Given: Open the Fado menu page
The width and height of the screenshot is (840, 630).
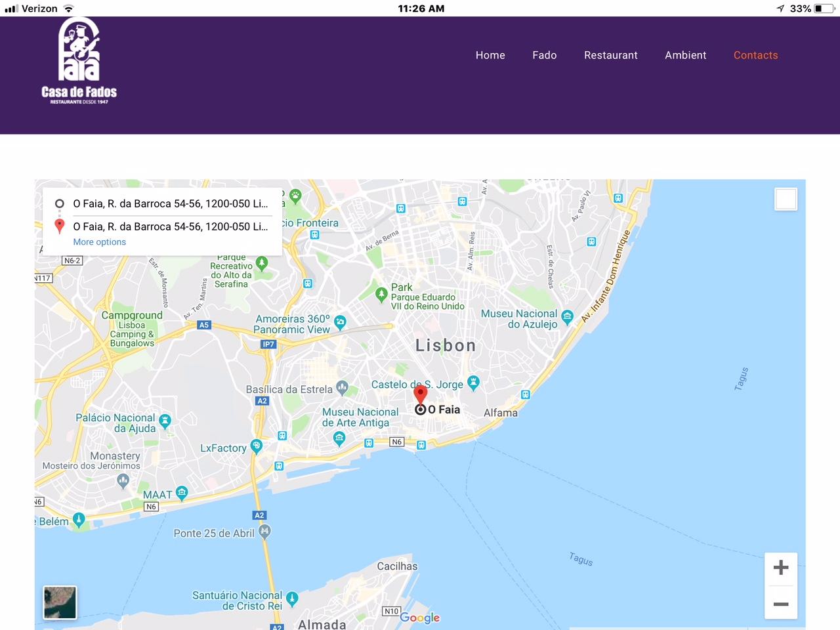Looking at the screenshot, I should click(x=544, y=55).
